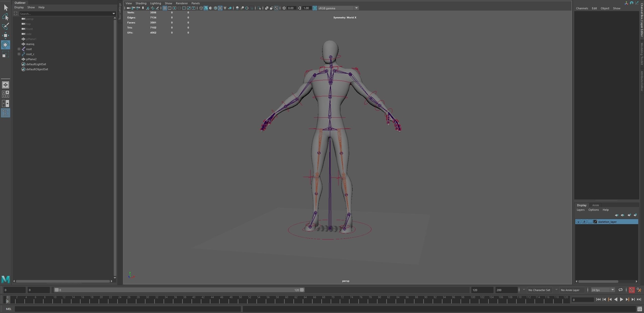Open the Outliner search options arrow
Image resolution: width=644 pixels, height=313 pixels.
(x=114, y=14)
